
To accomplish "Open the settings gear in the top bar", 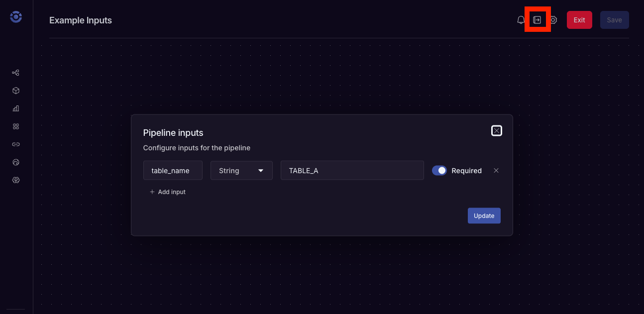I will 553,20.
